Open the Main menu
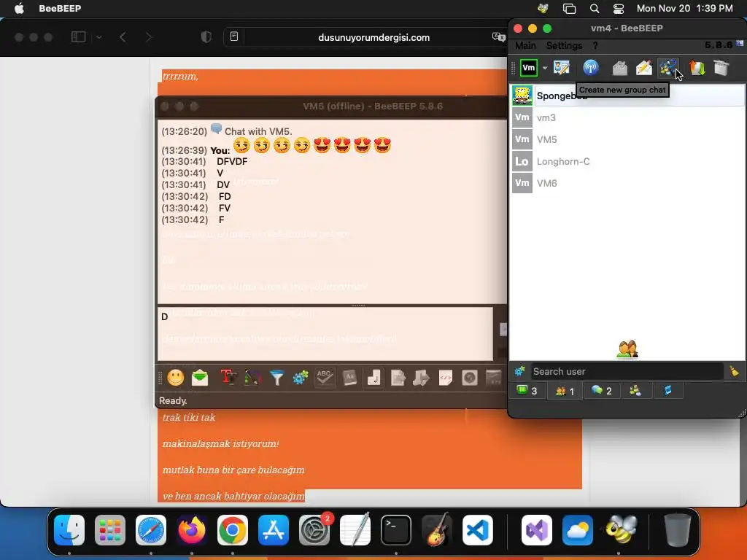 click(525, 46)
